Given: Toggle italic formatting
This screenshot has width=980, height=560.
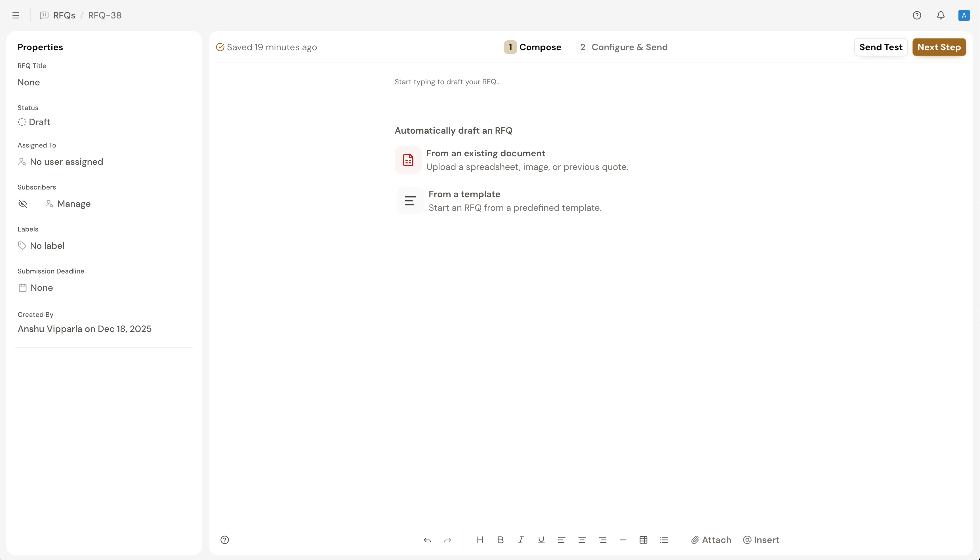Looking at the screenshot, I should pos(520,540).
